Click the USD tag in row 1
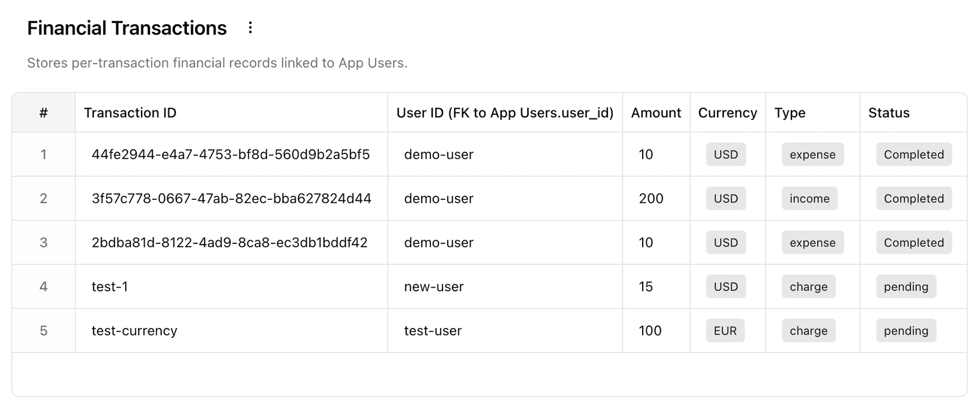980x418 pixels. (726, 154)
